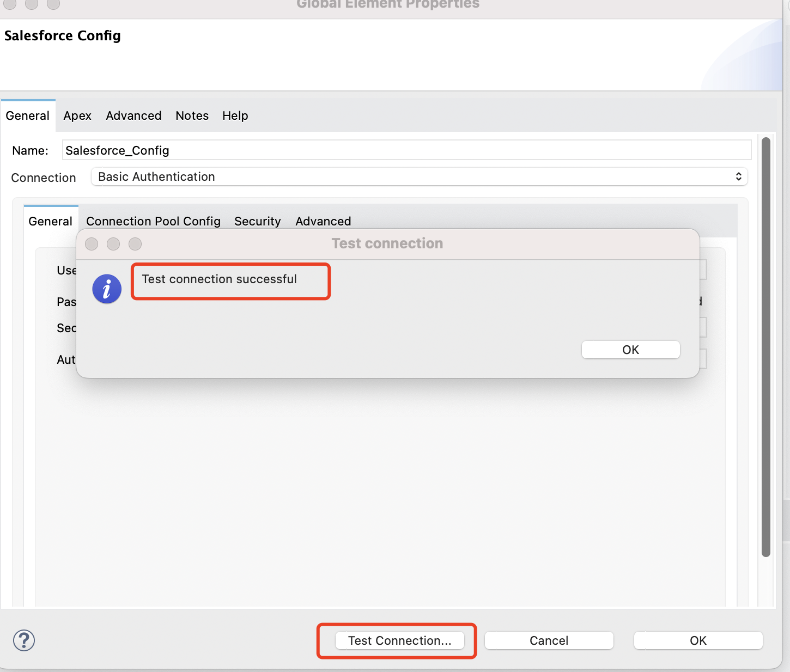Open the Help tab
Screen dimensions: 790x672
pos(235,115)
